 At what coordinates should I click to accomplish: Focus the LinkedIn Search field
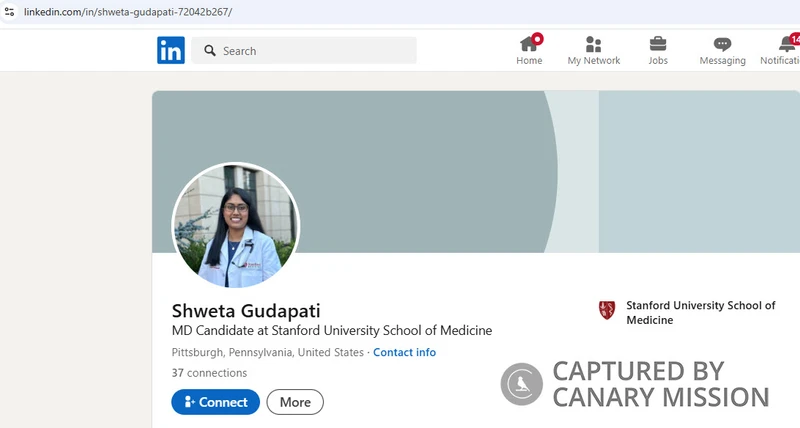[304, 51]
